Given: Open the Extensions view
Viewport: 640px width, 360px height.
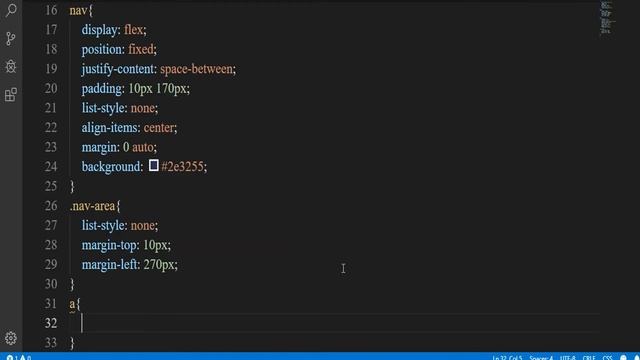Looking at the screenshot, I should click(11, 95).
